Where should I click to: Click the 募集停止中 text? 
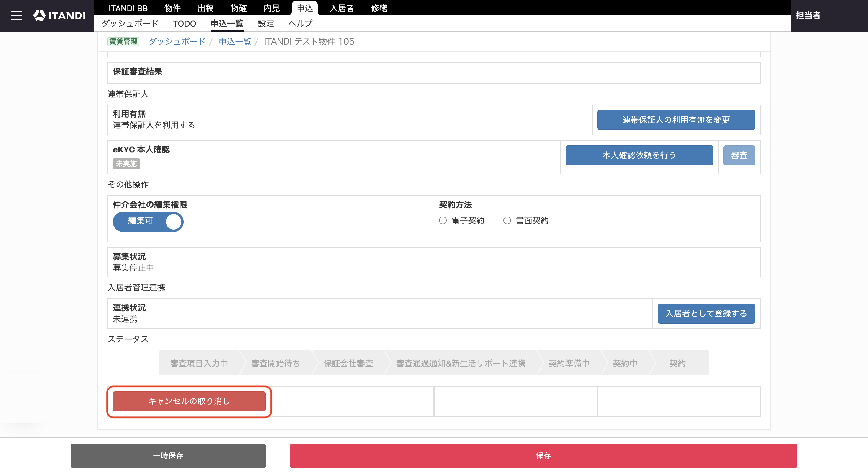click(x=133, y=268)
